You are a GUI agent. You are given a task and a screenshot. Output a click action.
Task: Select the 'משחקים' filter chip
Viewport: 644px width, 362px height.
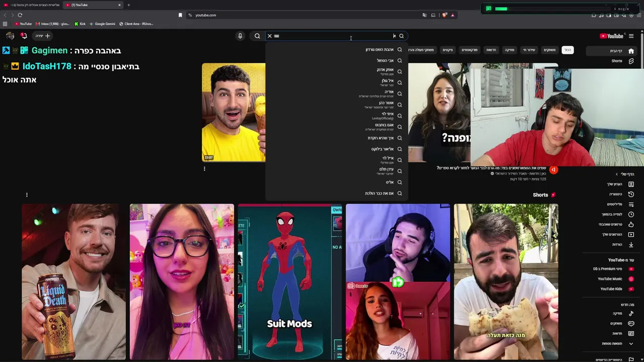549,50
